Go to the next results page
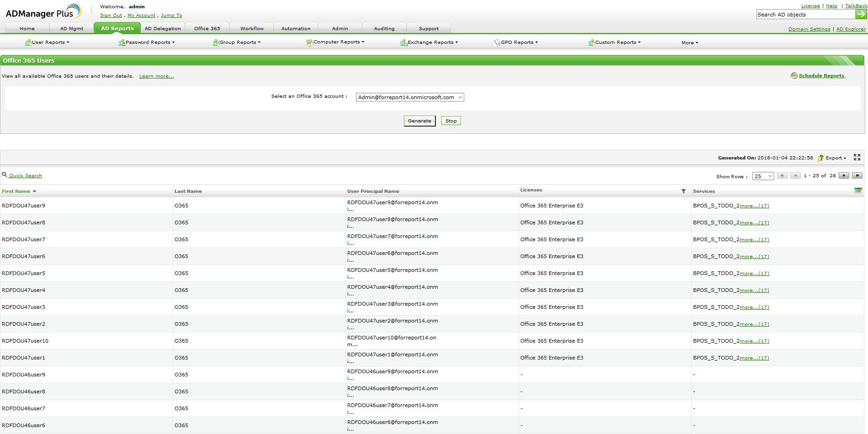The height and width of the screenshot is (434, 868). (844, 176)
